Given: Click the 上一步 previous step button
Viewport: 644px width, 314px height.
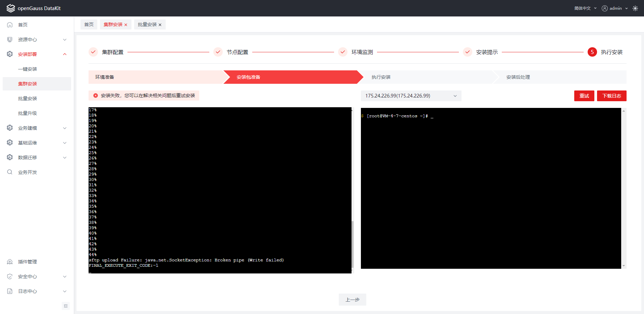Looking at the screenshot, I should [x=352, y=299].
